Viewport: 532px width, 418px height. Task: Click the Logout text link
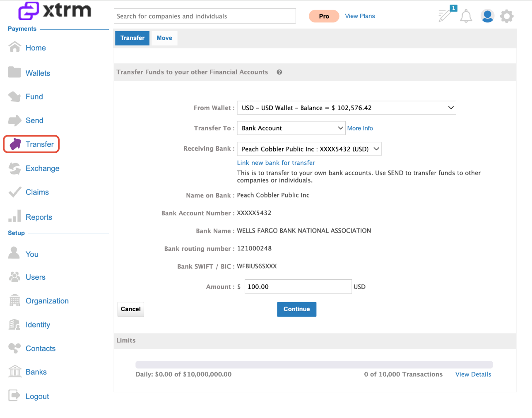37,396
